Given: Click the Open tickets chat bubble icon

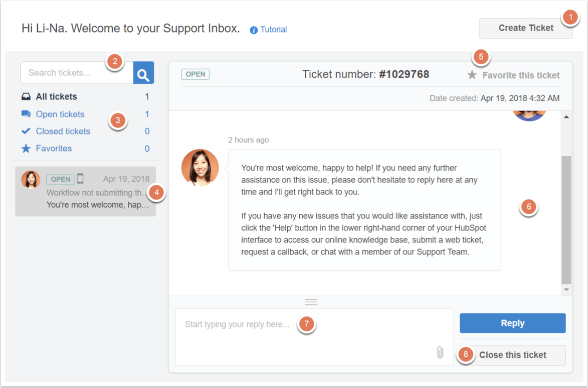Looking at the screenshot, I should pos(26,114).
